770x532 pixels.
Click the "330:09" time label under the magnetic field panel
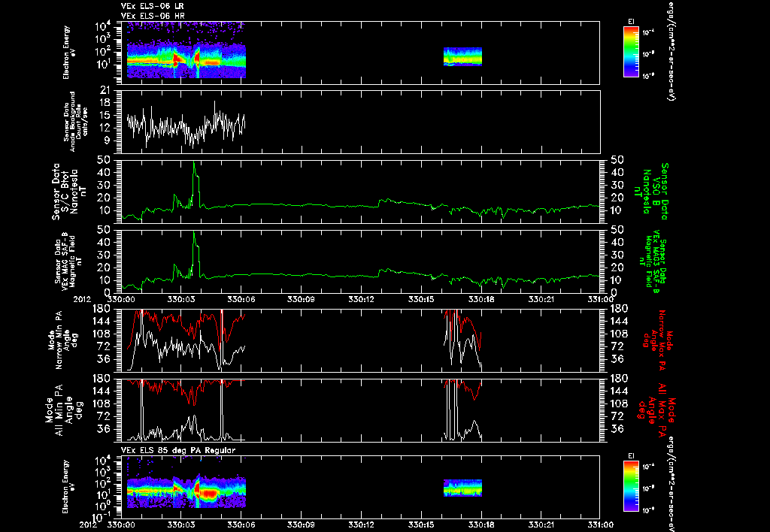302,299
